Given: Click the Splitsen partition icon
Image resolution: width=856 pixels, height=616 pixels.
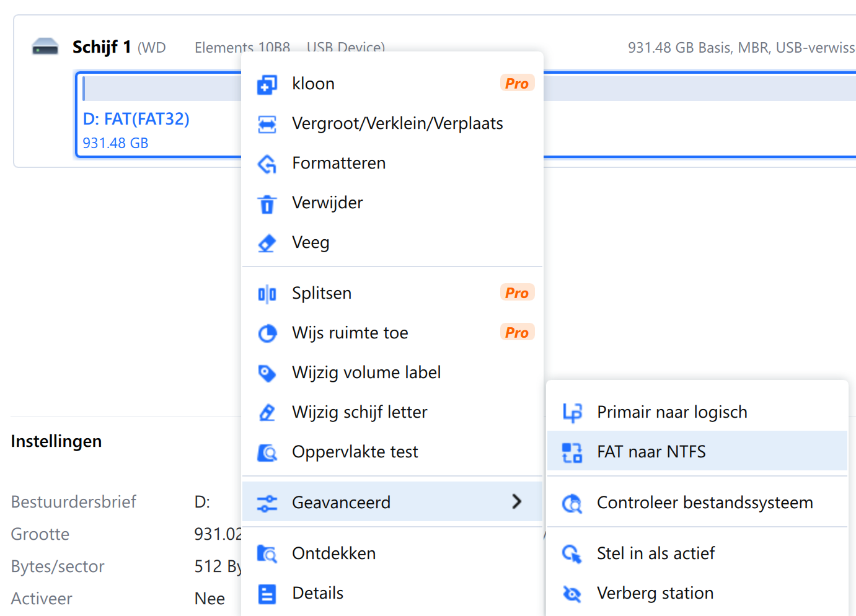Looking at the screenshot, I should [267, 294].
